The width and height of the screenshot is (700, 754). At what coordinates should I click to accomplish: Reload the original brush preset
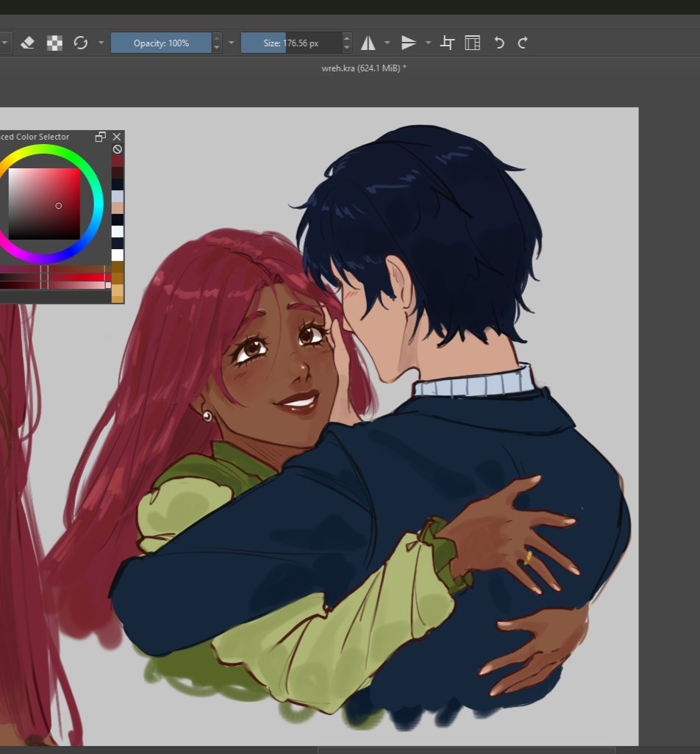(80, 43)
